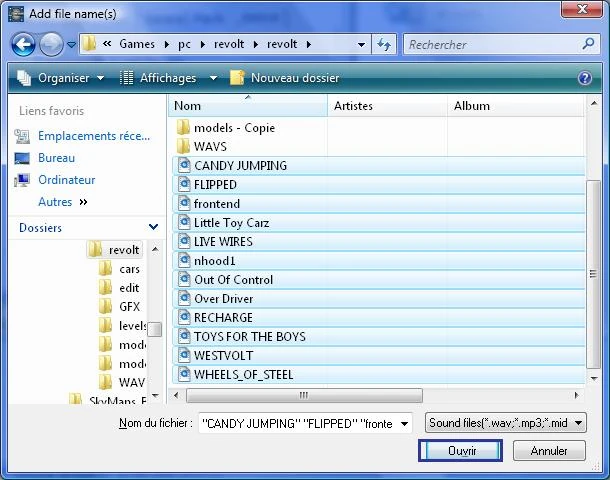
Task: Select Out Of Control file icon
Action: [184, 279]
